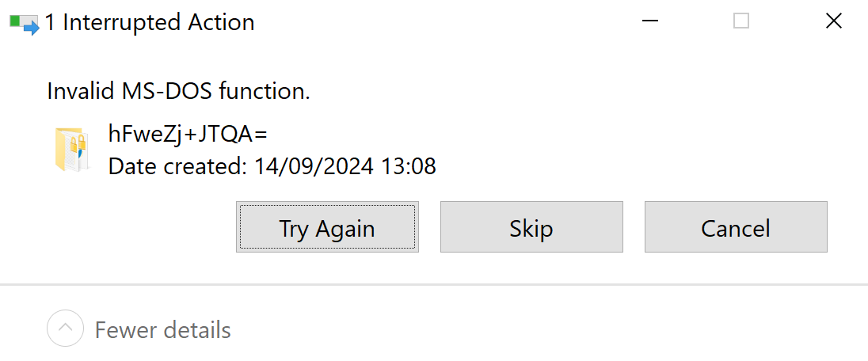This screenshot has width=868, height=361.
Task: Click the "Date created" line
Action: [272, 166]
